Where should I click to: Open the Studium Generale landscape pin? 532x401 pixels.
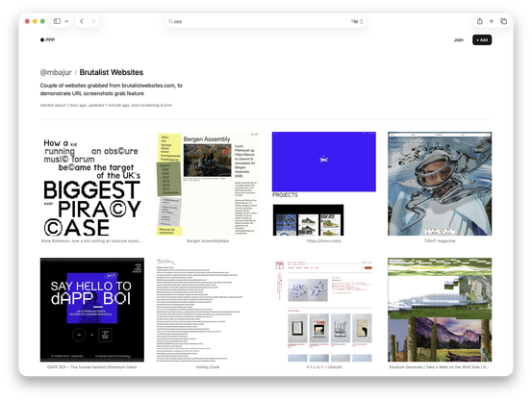(440, 310)
